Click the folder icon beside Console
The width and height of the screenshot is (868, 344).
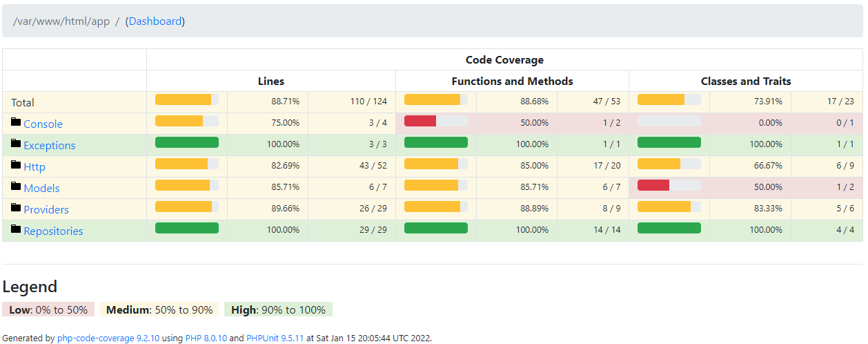coord(16,123)
